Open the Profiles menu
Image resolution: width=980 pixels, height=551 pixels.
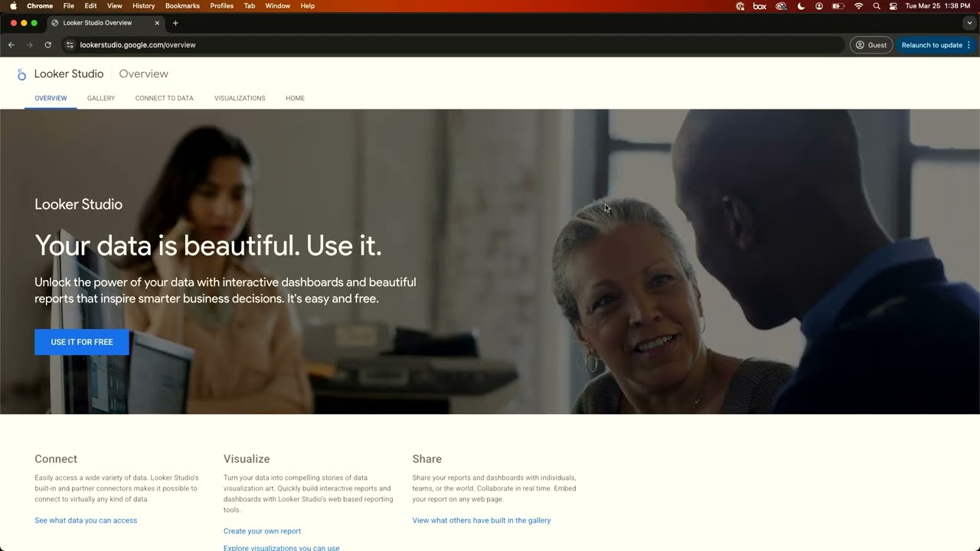[222, 6]
